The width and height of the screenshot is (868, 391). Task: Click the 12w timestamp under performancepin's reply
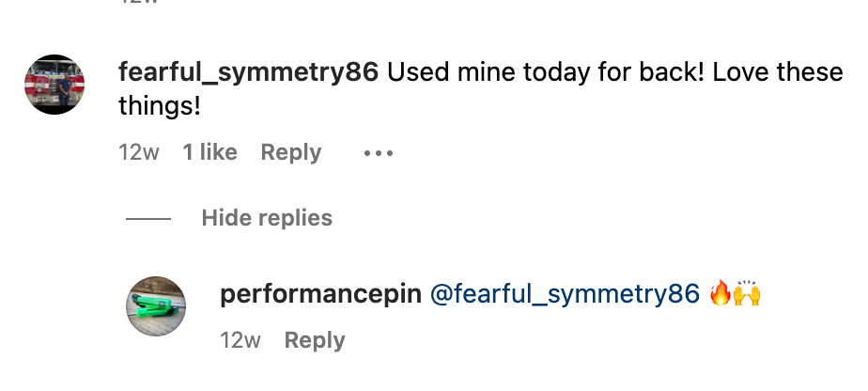(x=240, y=340)
